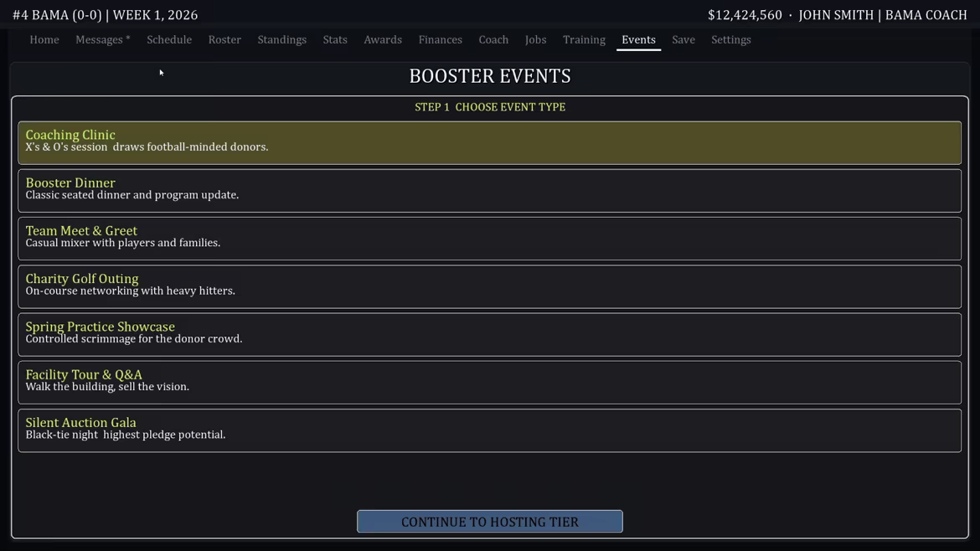
Task: Click Continue to Hosting Tier button
Action: (489, 521)
